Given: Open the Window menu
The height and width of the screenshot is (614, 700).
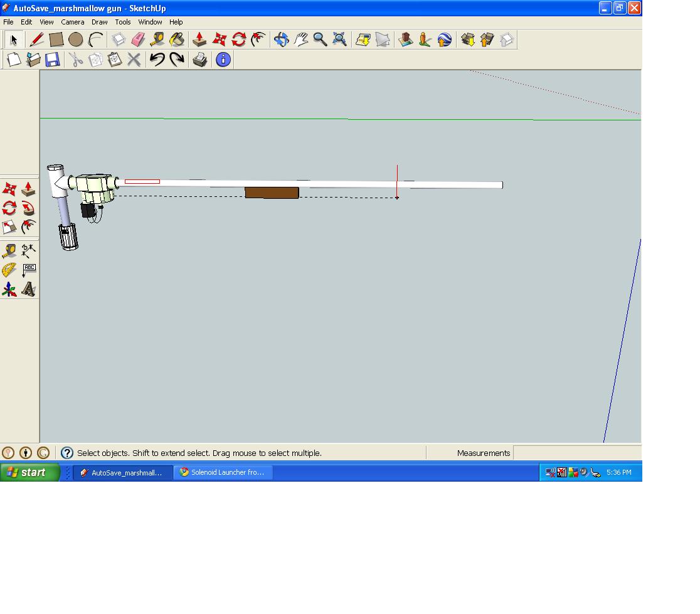Looking at the screenshot, I should (150, 22).
